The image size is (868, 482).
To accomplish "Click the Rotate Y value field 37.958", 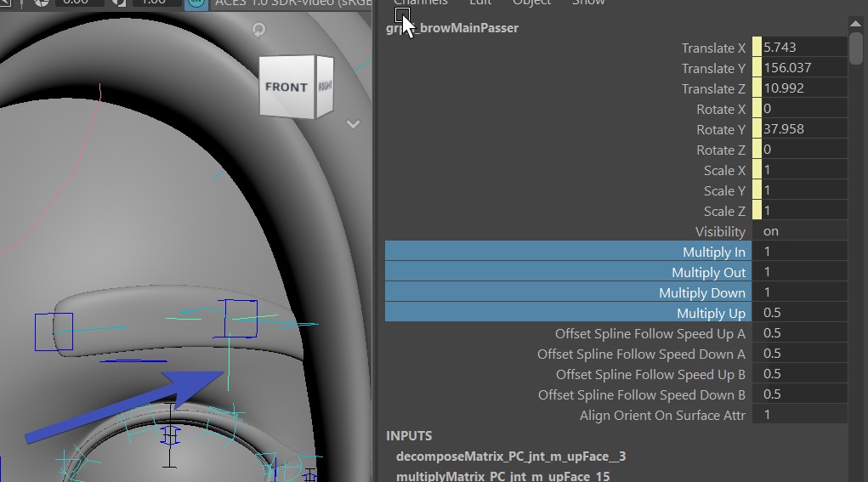I will 803,129.
